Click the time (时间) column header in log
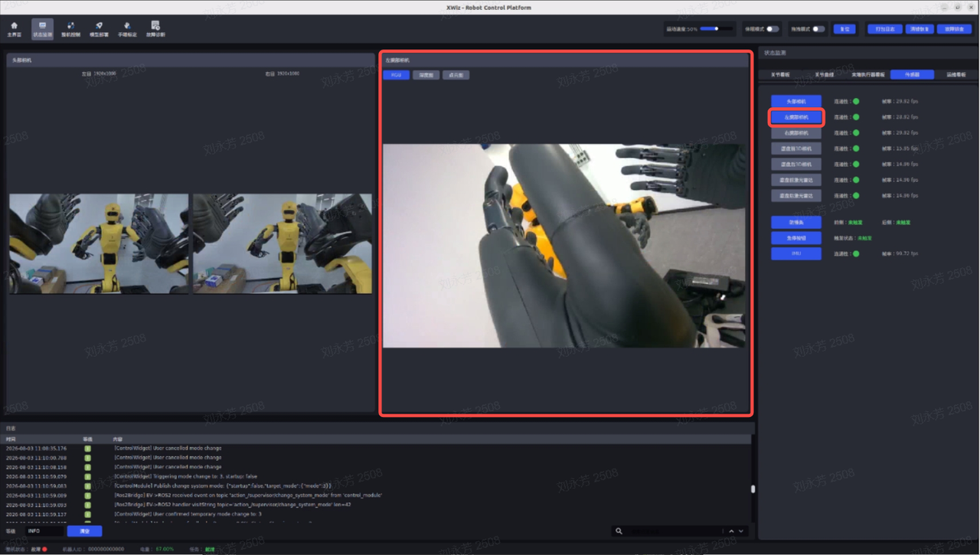 coord(11,439)
